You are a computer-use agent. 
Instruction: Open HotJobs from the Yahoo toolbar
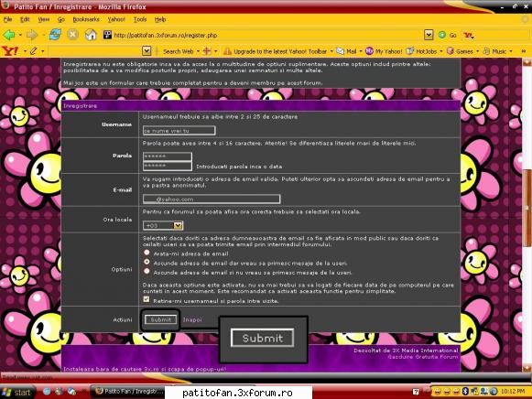pyautogui.click(x=422, y=51)
